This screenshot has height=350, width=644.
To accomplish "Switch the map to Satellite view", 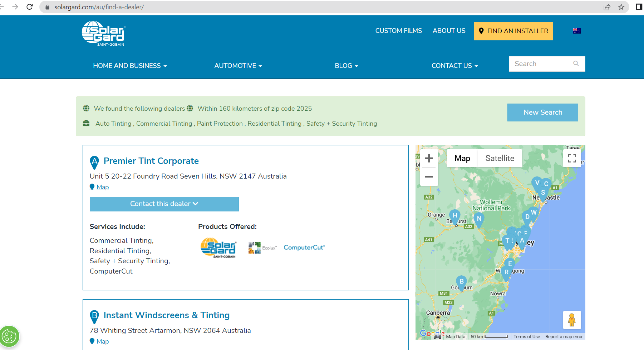I will coord(500,158).
